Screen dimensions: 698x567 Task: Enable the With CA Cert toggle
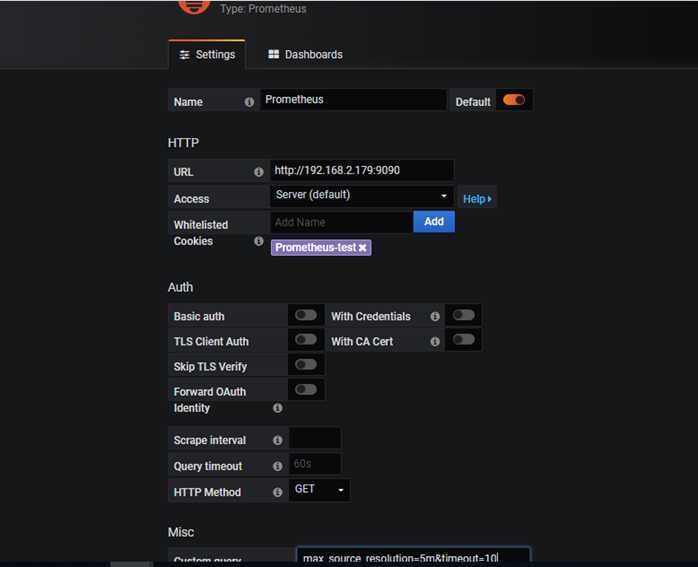(463, 340)
